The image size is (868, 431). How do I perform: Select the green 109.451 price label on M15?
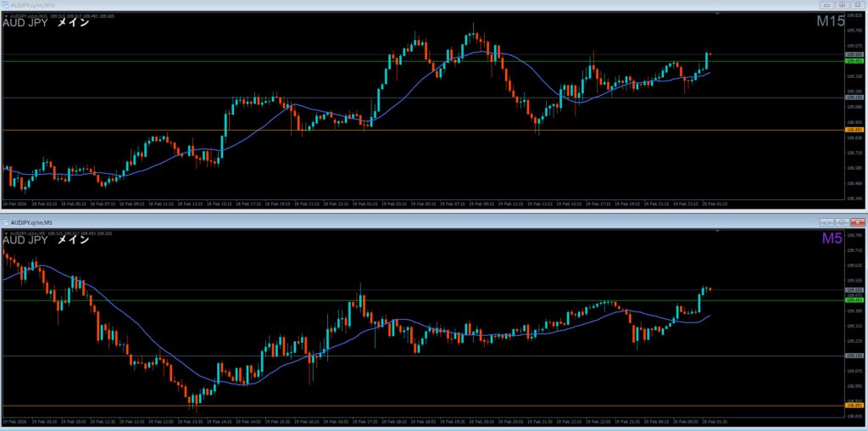pos(854,61)
